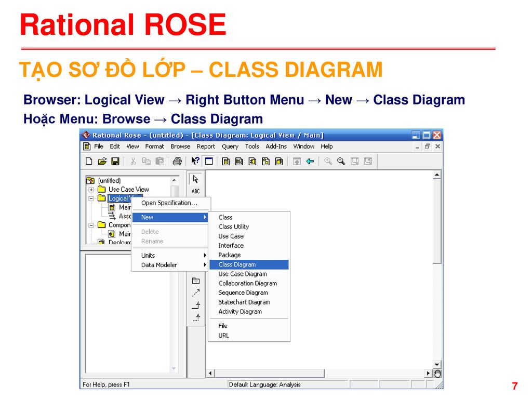
Task: Click the Zoom Out magnifier icon
Action: pyautogui.click(x=341, y=162)
